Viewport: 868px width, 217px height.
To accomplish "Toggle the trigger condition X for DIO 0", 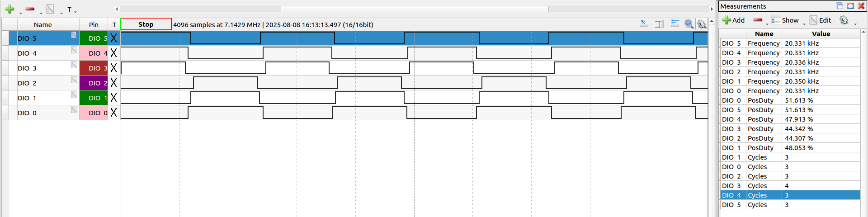I will (x=113, y=113).
